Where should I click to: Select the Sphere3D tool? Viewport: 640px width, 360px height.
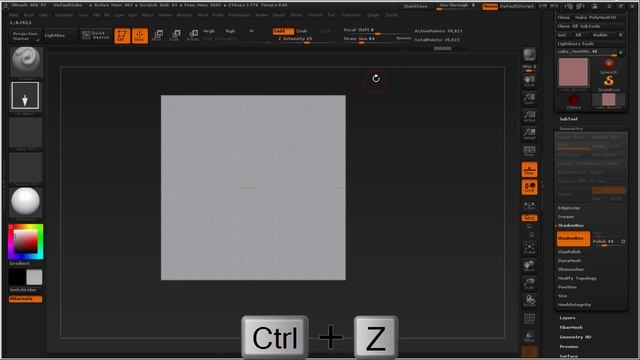pos(609,66)
